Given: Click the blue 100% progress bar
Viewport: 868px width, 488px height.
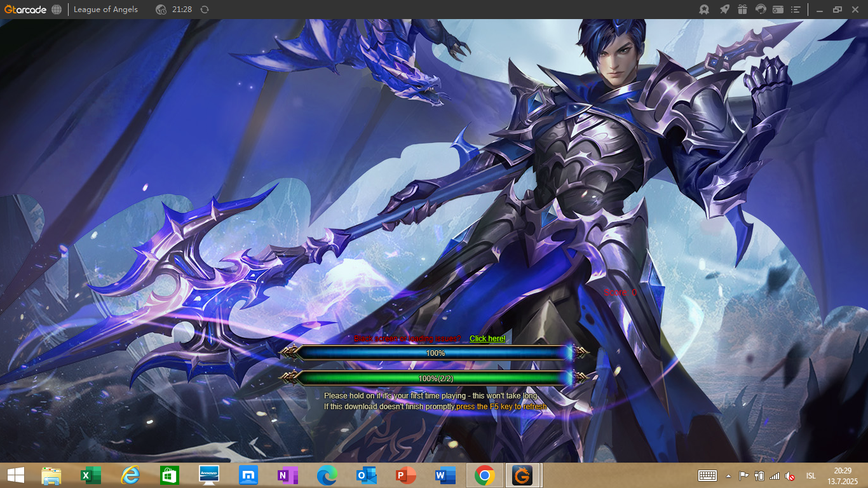Looking at the screenshot, I should tap(435, 353).
